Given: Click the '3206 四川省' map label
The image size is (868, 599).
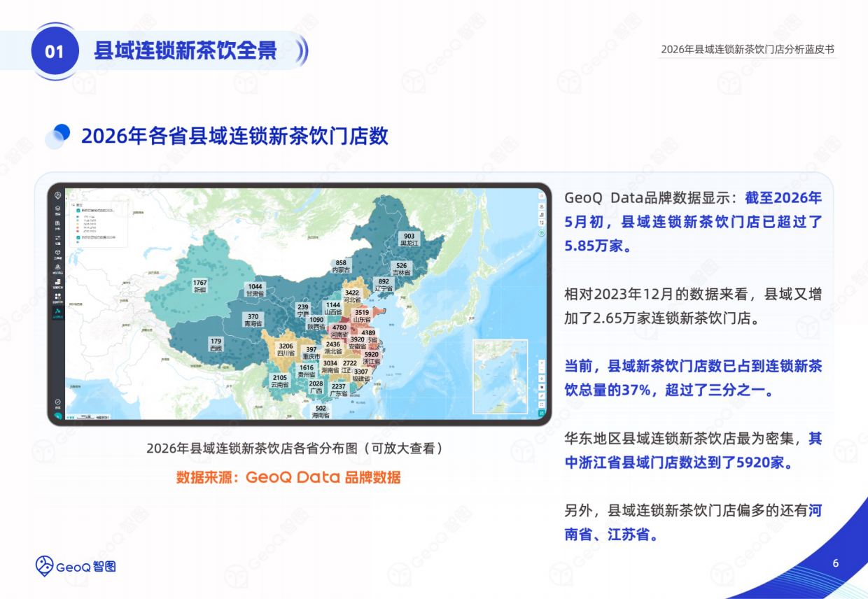Looking at the screenshot, I should tap(286, 350).
